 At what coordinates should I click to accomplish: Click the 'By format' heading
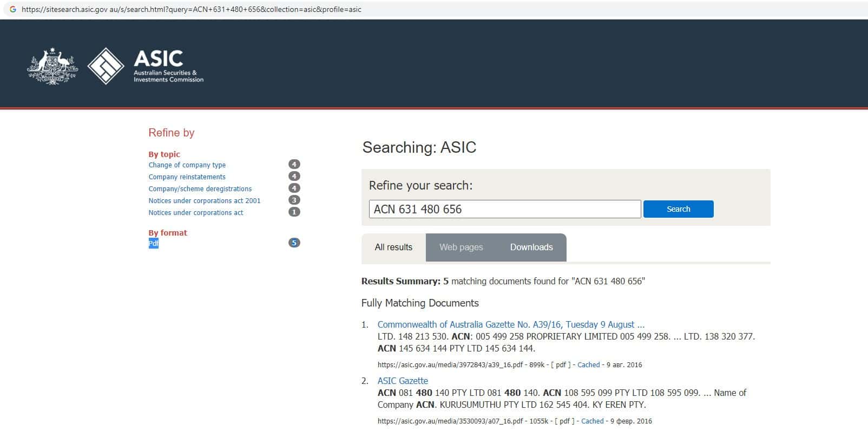168,233
